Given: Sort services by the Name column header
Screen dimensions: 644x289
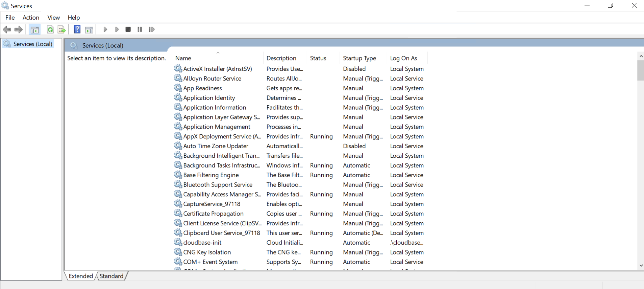Looking at the screenshot, I should point(183,58).
